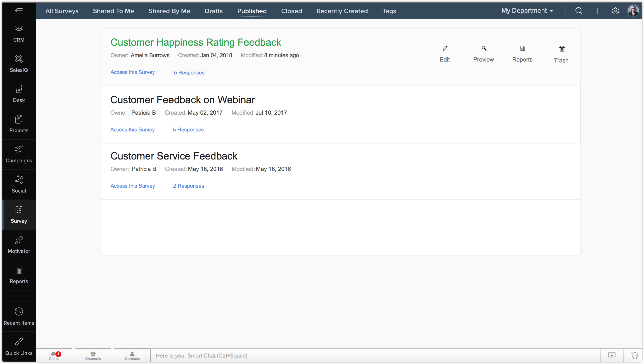Switch to the Closed surveys tab
This screenshot has width=644, height=364.
[x=292, y=11]
